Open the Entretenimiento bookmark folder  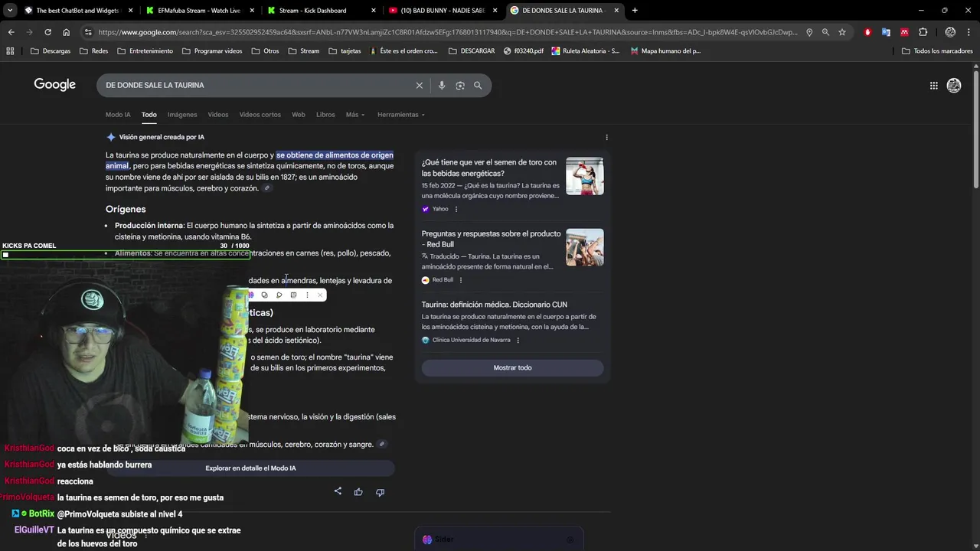click(145, 51)
